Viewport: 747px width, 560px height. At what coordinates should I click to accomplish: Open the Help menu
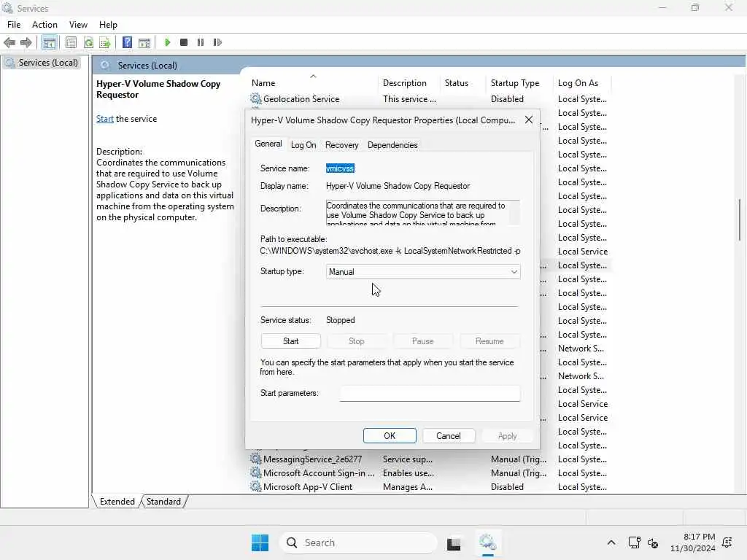pyautogui.click(x=108, y=25)
